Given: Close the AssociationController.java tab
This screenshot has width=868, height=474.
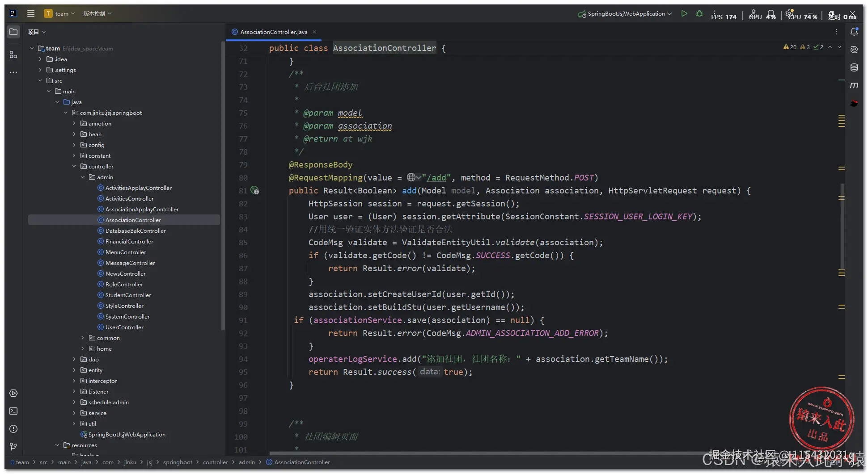Looking at the screenshot, I should point(314,32).
